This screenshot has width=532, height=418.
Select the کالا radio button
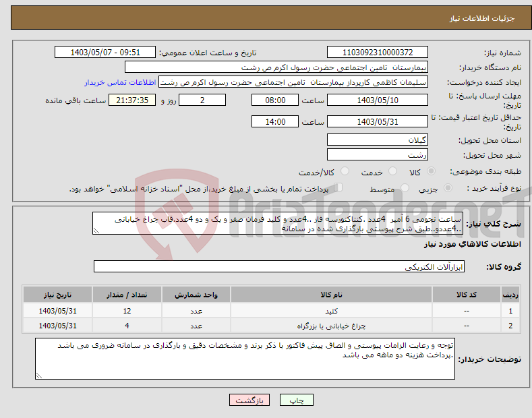click(x=431, y=171)
